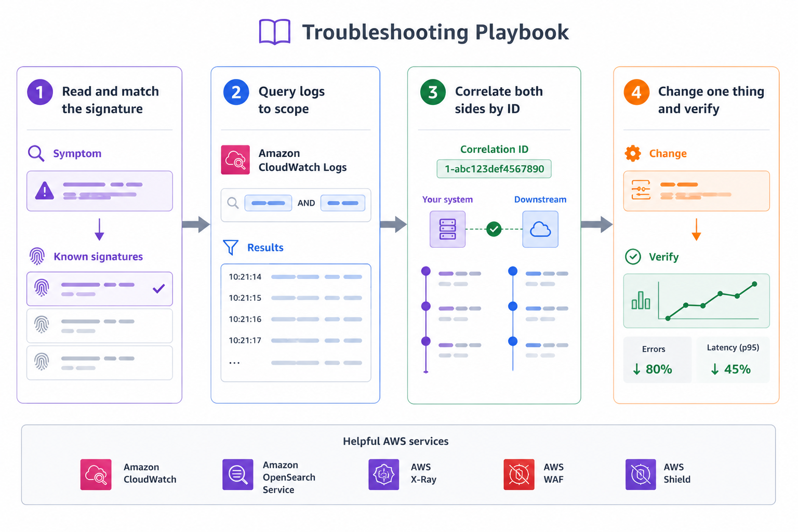Click the Downstream label
Image resolution: width=798 pixels, height=532 pixels.
[540, 199]
